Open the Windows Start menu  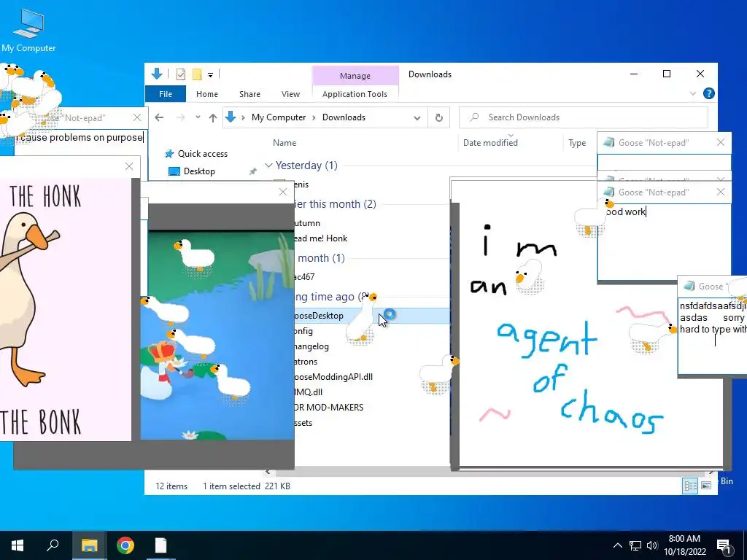[x=18, y=545]
